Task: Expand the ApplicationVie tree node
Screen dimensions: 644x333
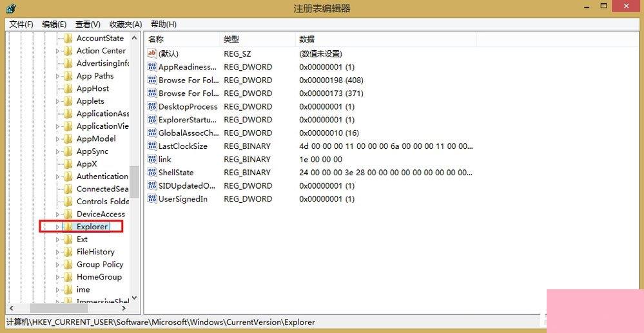Action: (x=57, y=126)
